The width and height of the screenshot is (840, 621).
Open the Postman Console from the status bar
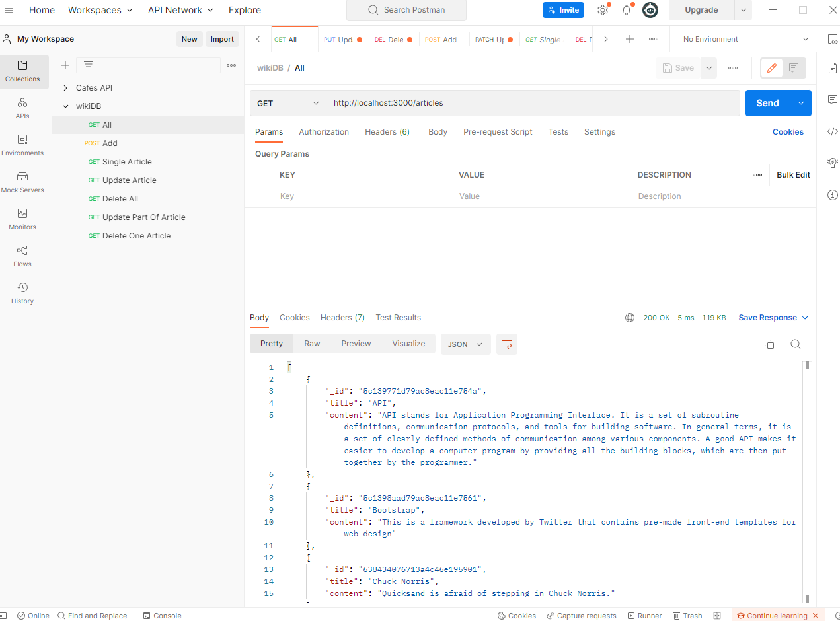coord(162,616)
